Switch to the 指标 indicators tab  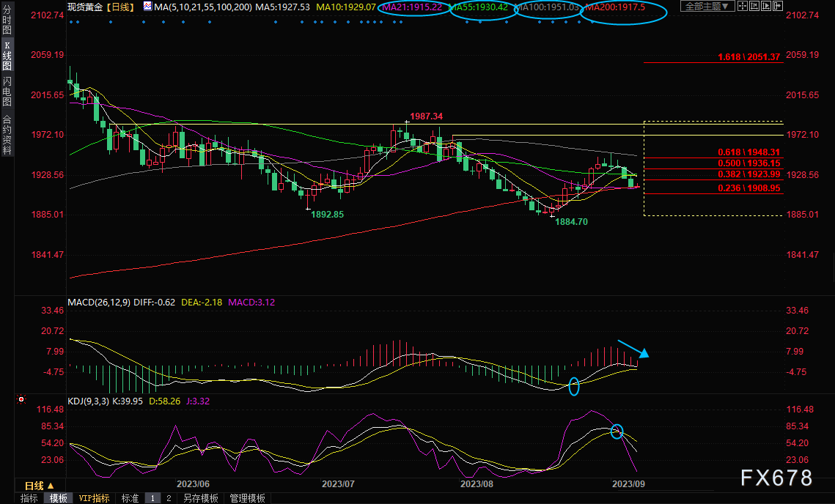tap(29, 498)
